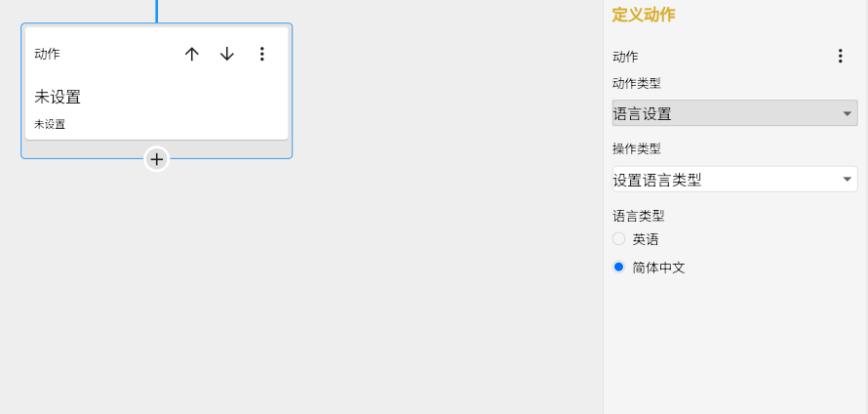Click the 英语 option label text
The image size is (868, 414).
point(646,238)
